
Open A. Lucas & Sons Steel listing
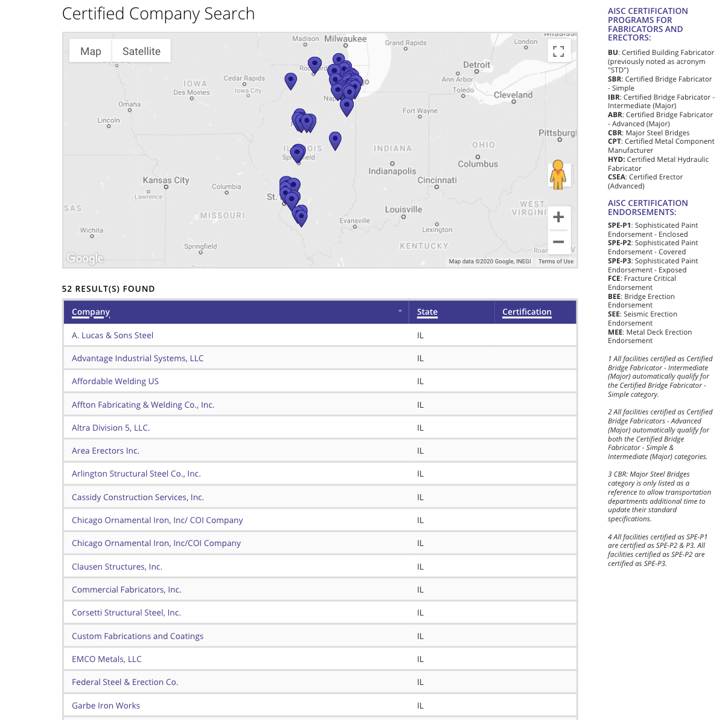[x=112, y=335]
